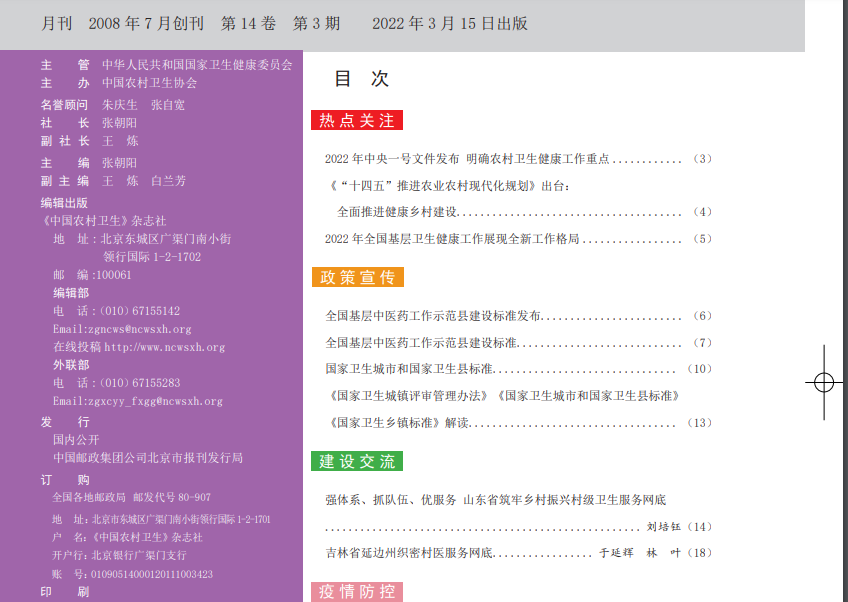Click the 外联部 heading
This screenshot has width=848, height=602.
71,365
